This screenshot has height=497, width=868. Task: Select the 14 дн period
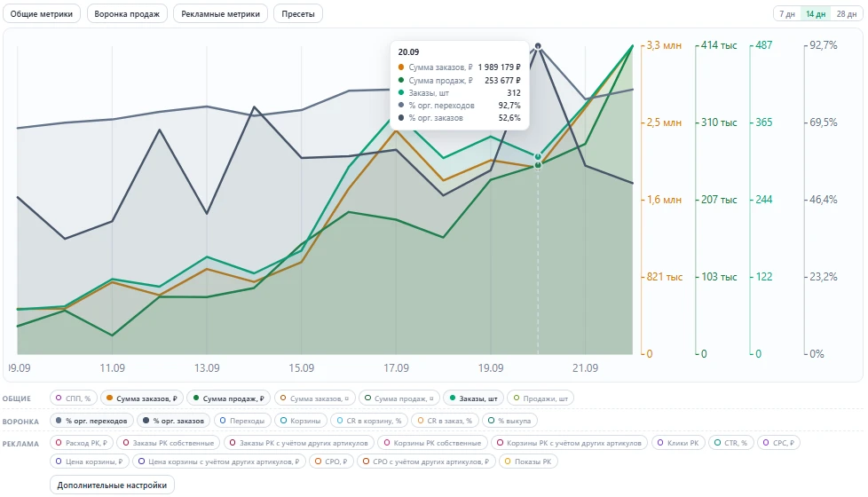point(816,14)
